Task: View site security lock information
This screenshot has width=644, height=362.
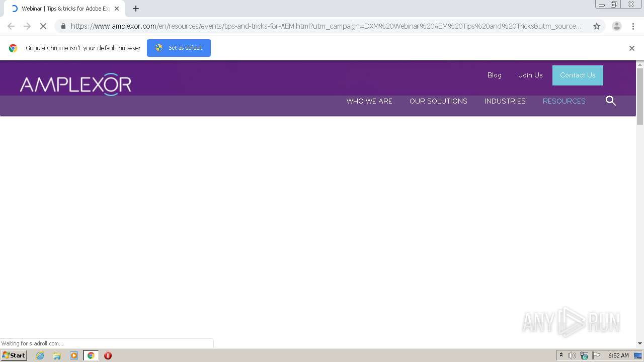Action: [63, 26]
